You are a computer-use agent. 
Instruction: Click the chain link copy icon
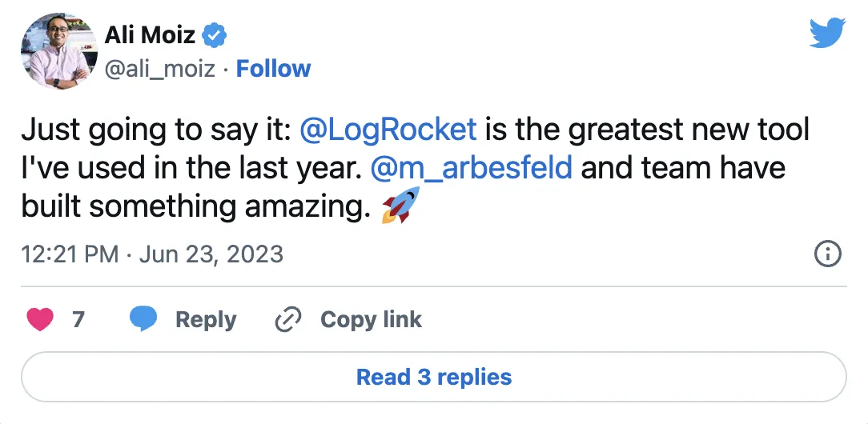[287, 320]
